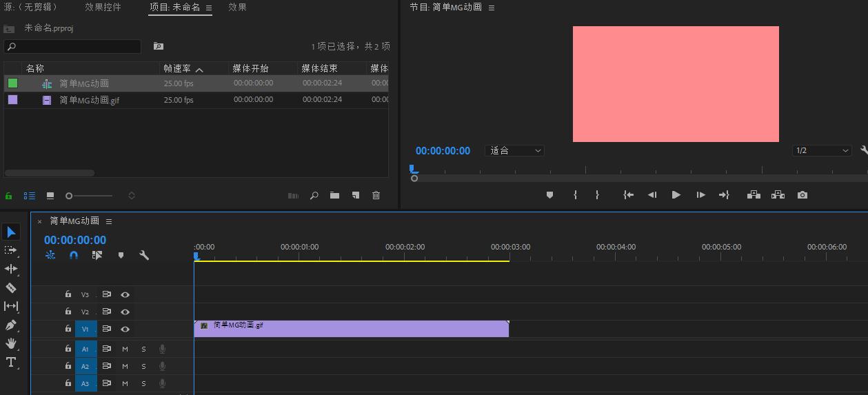Click the Mark In brace button
868x395 pixels.
point(575,195)
